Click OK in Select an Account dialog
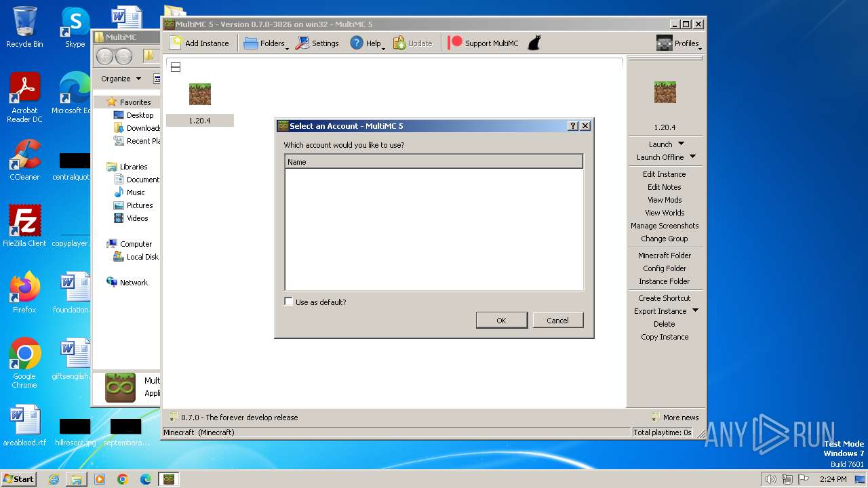This screenshot has height=488, width=868. (502, 321)
